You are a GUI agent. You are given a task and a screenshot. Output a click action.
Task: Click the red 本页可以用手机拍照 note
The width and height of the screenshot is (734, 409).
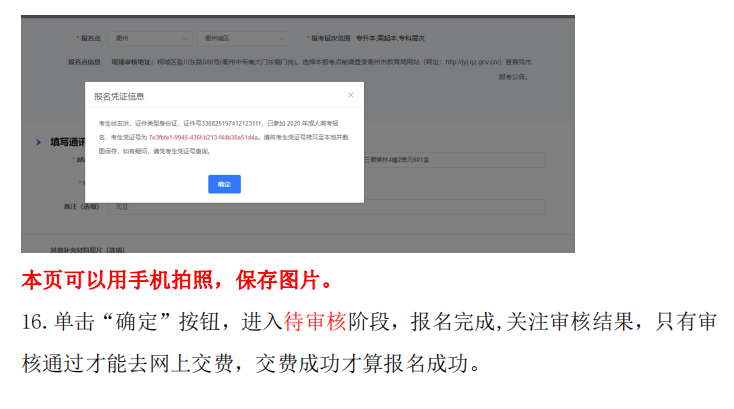click(x=176, y=277)
